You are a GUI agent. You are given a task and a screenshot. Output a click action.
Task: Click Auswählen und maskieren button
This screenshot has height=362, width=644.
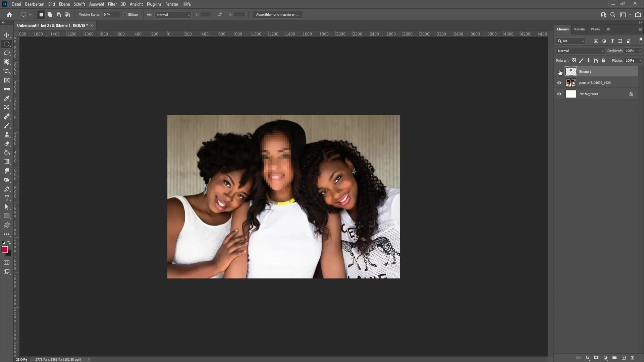pyautogui.click(x=277, y=14)
